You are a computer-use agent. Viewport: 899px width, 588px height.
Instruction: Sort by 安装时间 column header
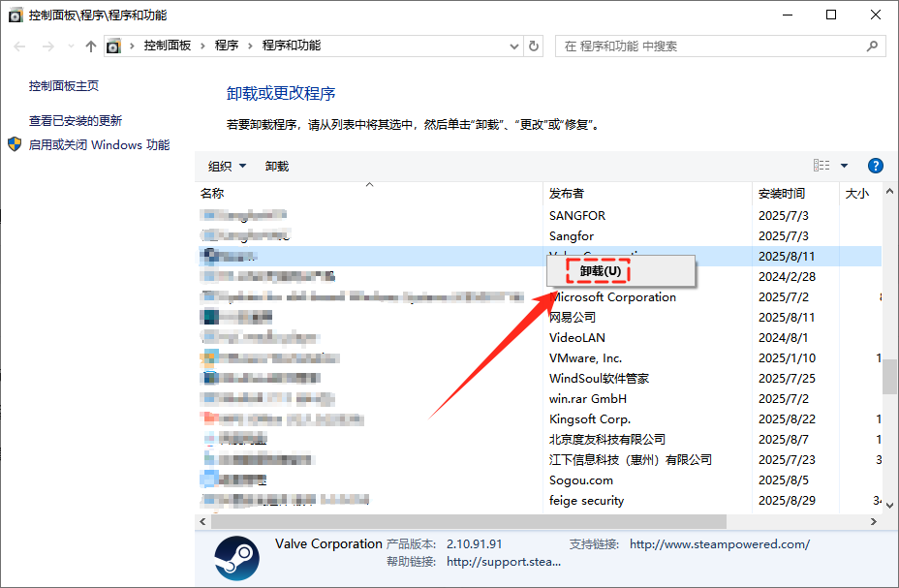click(x=795, y=193)
